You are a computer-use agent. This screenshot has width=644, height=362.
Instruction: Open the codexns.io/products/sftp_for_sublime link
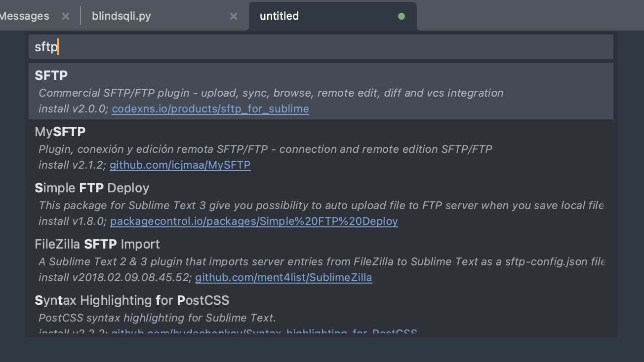210,109
